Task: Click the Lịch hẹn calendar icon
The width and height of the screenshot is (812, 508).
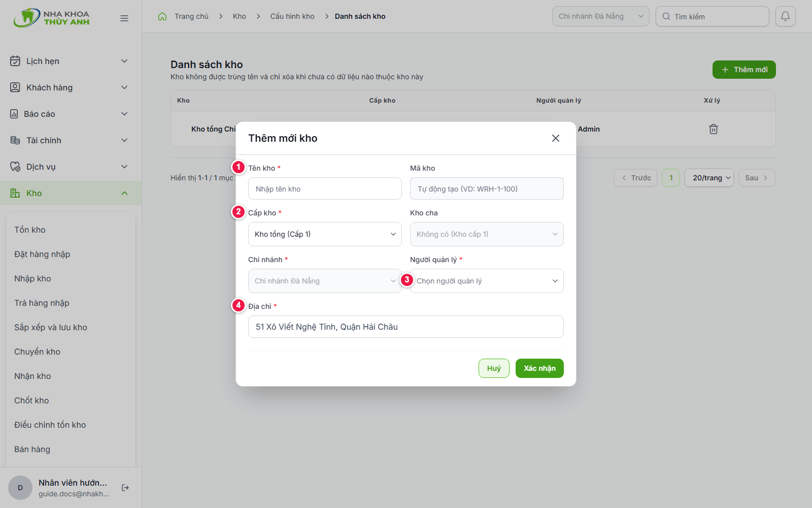Action: [15, 61]
